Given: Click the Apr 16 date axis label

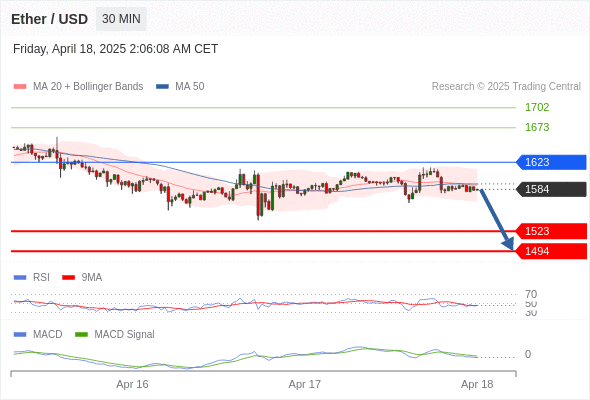Looking at the screenshot, I should (132, 384).
